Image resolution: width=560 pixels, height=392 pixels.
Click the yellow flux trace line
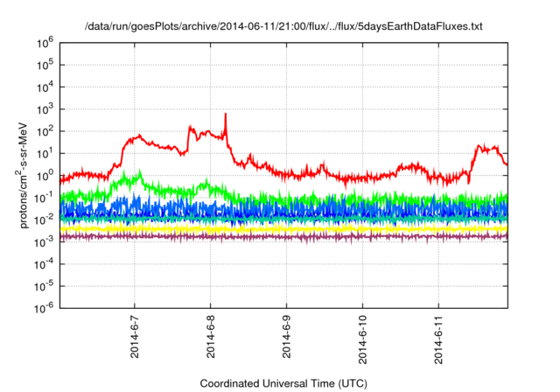pos(283,228)
